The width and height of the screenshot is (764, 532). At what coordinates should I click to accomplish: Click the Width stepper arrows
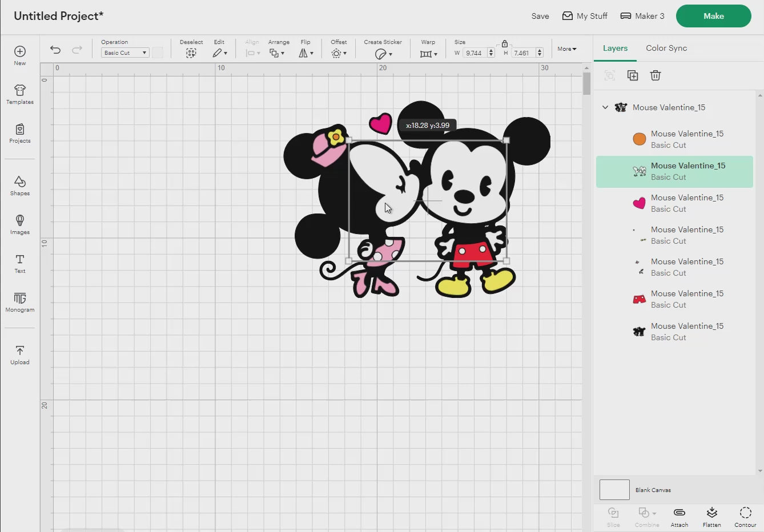tap(491, 53)
